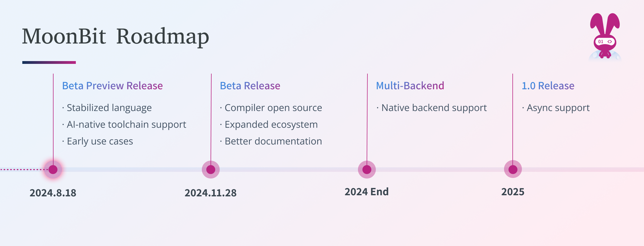Screen dimensions: 644x246
Task: Click the 2024.11.28 date label
Action: [210, 193]
